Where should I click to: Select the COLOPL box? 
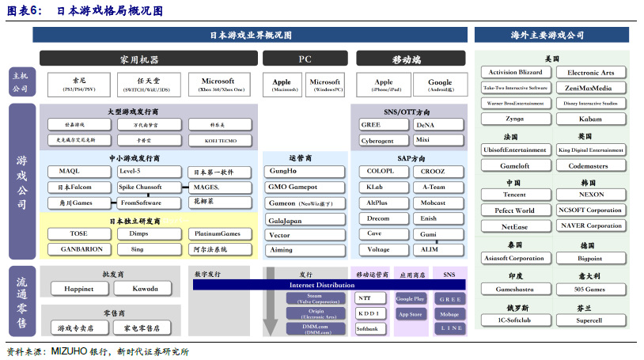tap(384, 172)
